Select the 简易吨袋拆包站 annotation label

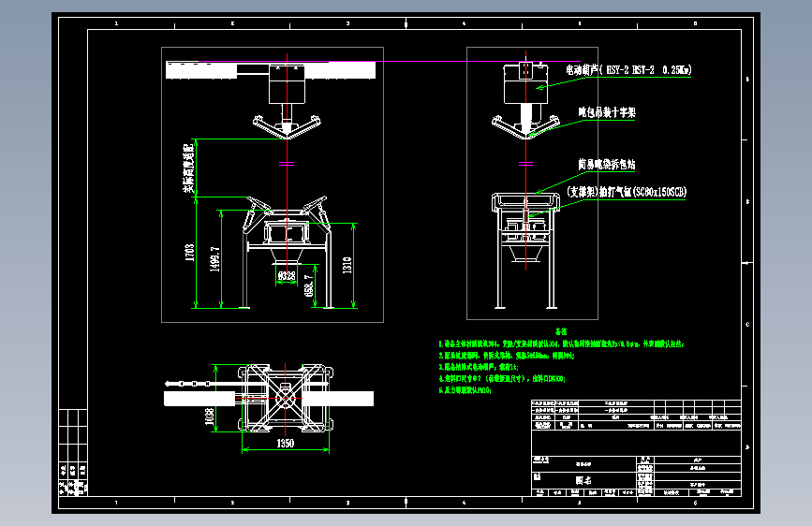click(x=606, y=165)
